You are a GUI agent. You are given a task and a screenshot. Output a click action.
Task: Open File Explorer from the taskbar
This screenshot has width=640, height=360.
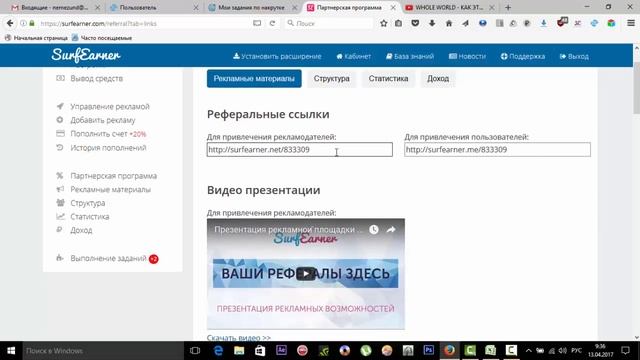[239, 351]
